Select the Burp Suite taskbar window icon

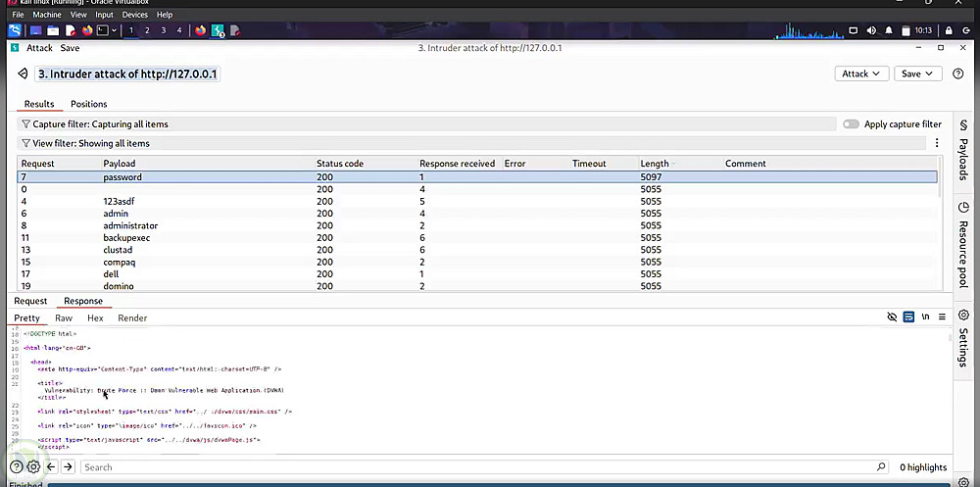[218, 30]
